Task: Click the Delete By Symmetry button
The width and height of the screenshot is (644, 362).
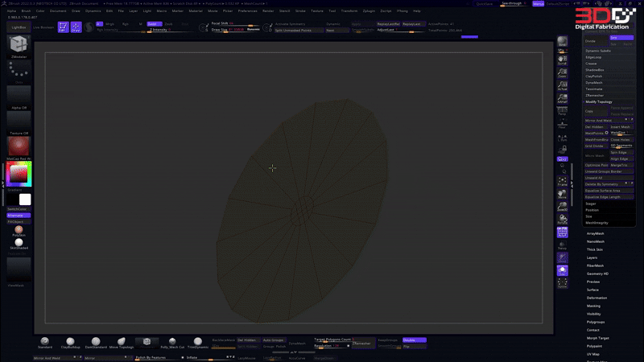Action: pos(602,184)
